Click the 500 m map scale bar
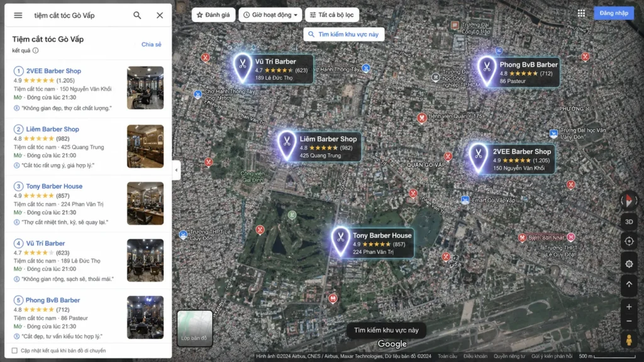The height and width of the screenshot is (362, 644). [607, 356]
